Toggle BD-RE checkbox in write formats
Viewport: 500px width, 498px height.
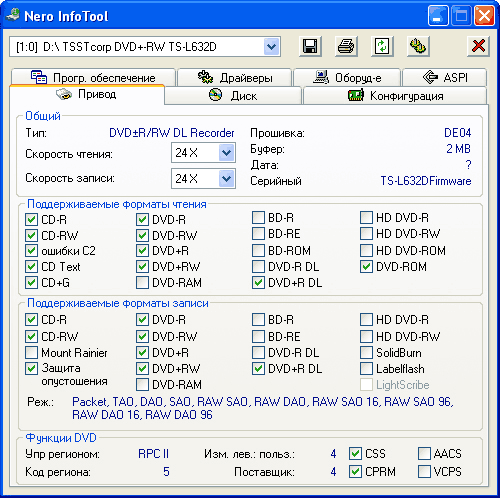point(258,336)
